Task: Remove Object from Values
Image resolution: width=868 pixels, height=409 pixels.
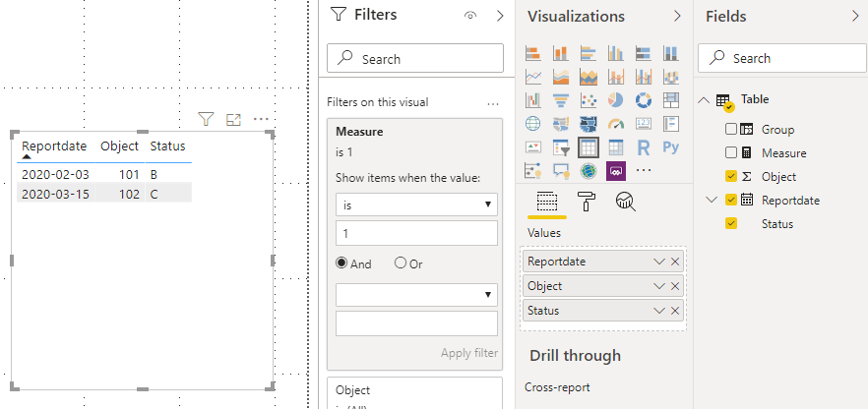Action: (675, 286)
